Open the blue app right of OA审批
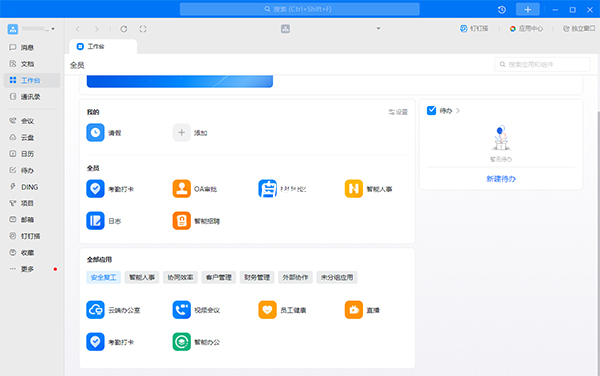This screenshot has height=376, width=600. coord(267,189)
